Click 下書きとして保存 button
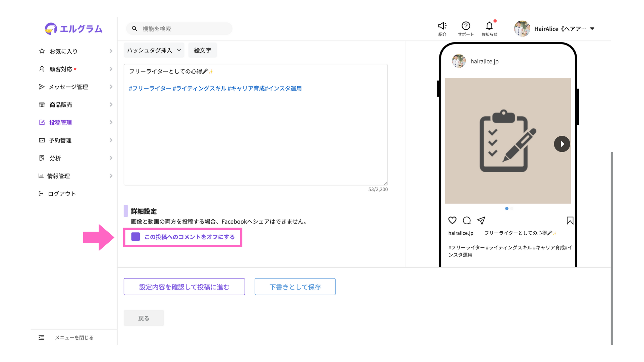 (295, 287)
